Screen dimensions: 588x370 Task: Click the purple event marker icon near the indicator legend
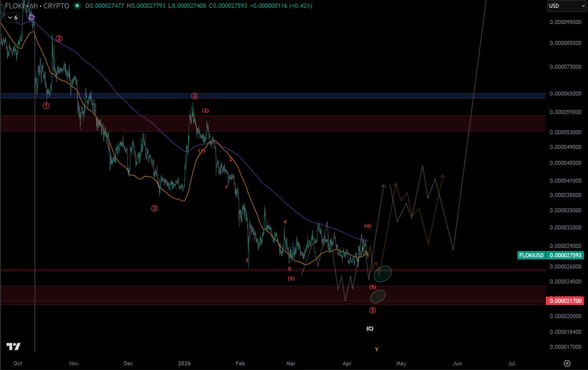(x=32, y=17)
